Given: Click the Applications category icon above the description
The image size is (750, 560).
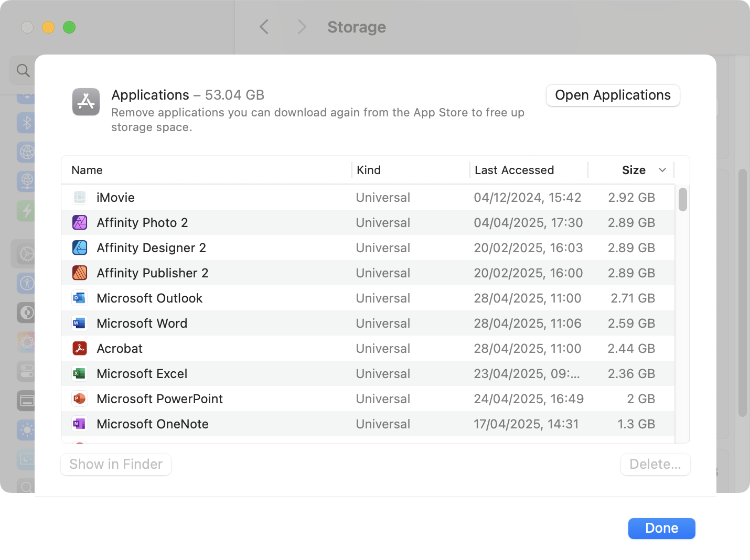Looking at the screenshot, I should [x=85, y=102].
